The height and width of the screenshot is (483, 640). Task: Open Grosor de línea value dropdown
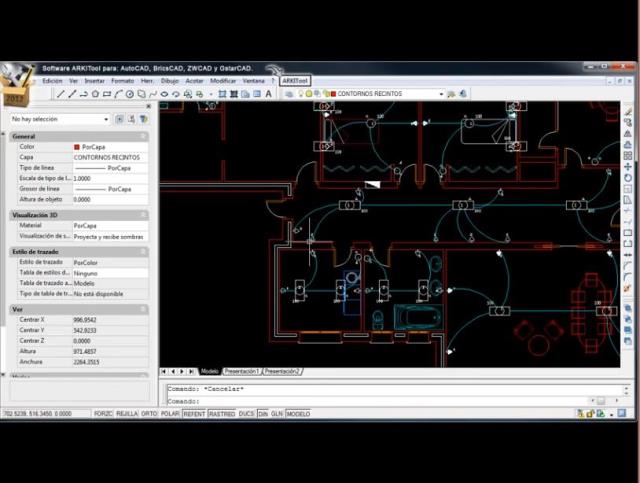pos(110,189)
